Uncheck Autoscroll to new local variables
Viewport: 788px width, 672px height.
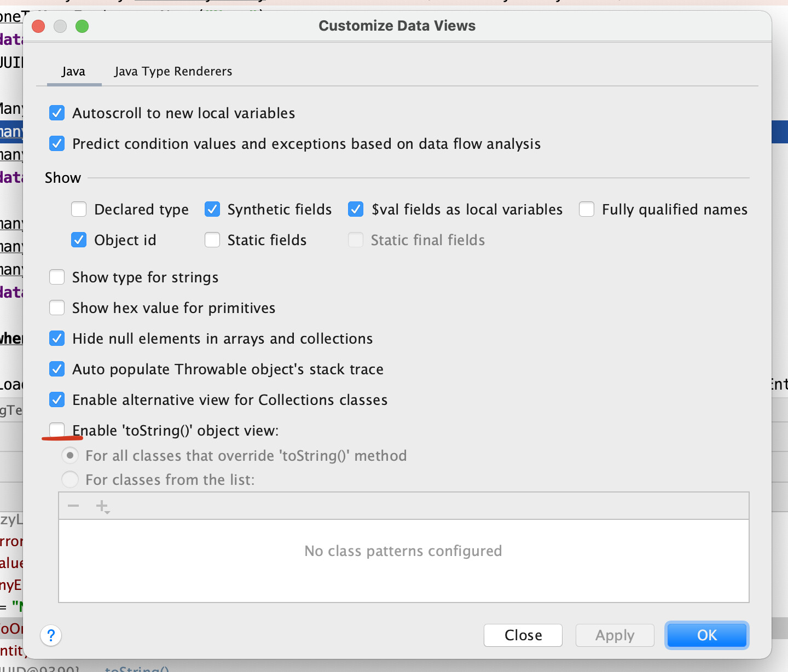click(x=57, y=113)
